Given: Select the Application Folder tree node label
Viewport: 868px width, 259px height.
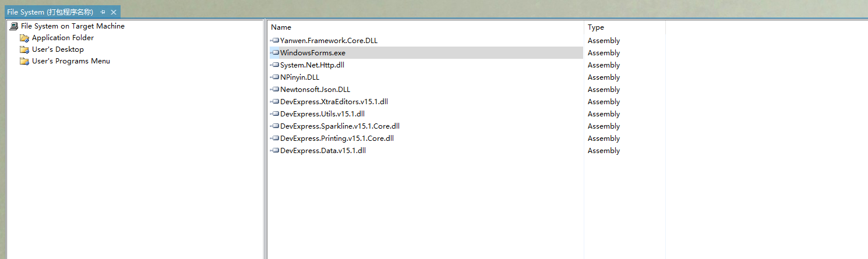Looking at the screenshot, I should point(62,38).
